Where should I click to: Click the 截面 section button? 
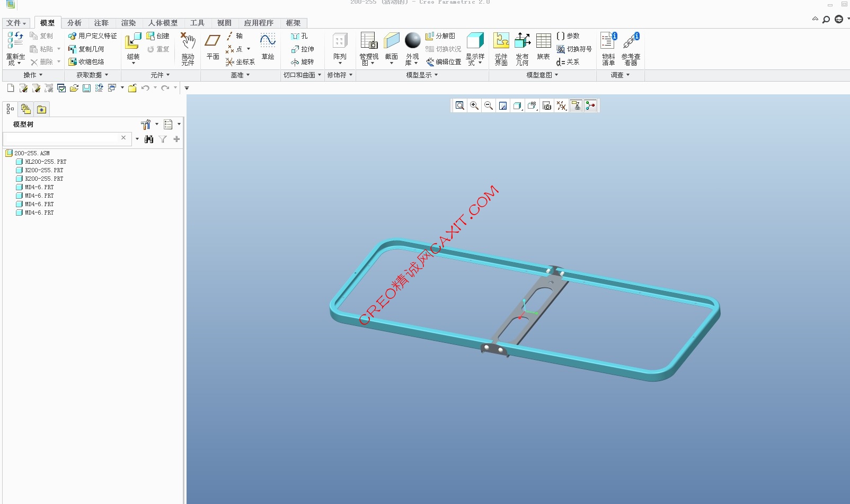392,48
